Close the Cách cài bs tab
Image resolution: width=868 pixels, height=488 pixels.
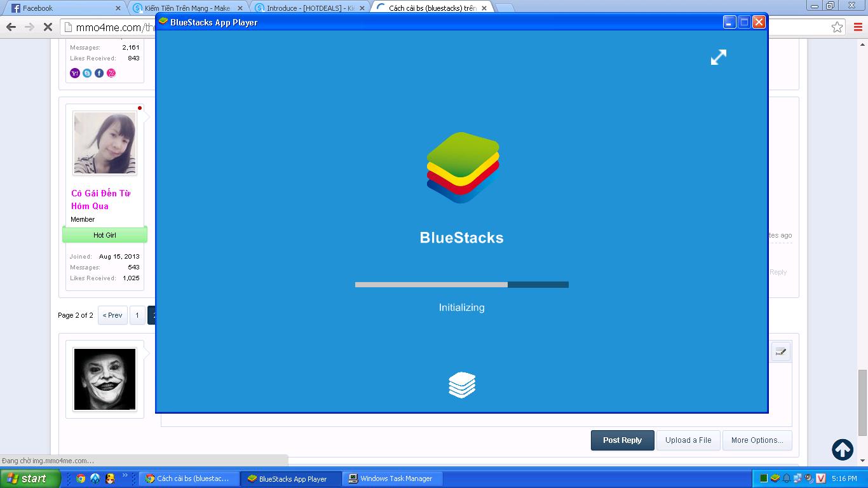pyautogui.click(x=484, y=8)
